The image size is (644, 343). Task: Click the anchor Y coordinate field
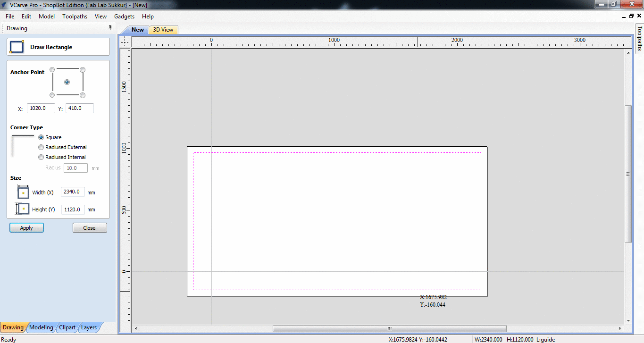[80, 109]
